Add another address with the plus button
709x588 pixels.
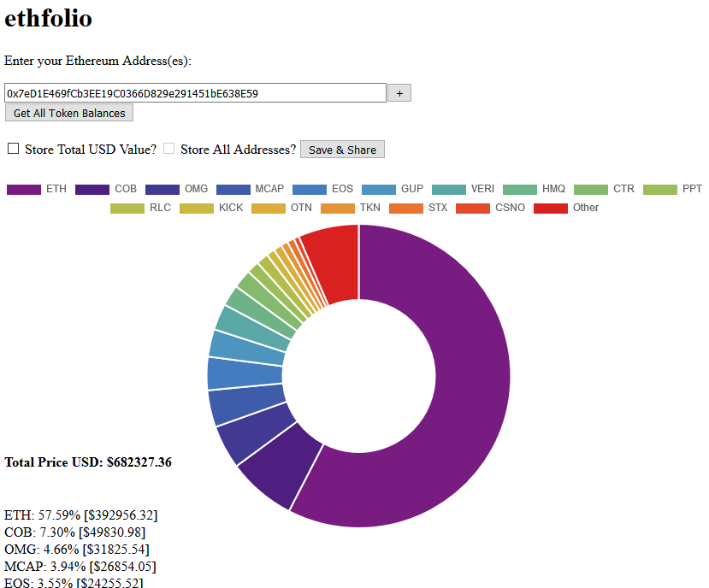[x=399, y=93]
